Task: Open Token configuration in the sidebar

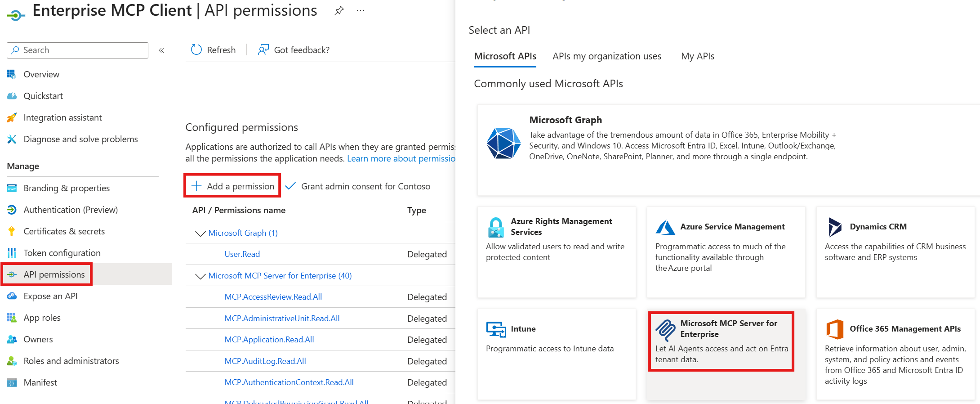Action: 62,253
